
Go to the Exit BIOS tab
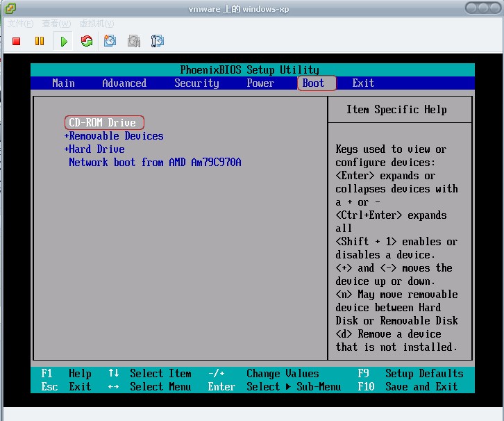pyautogui.click(x=363, y=83)
